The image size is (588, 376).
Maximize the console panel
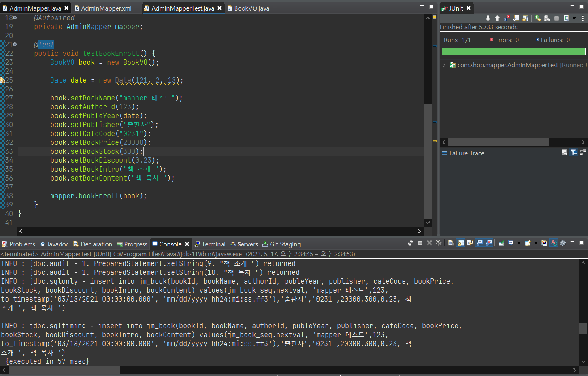coord(582,243)
